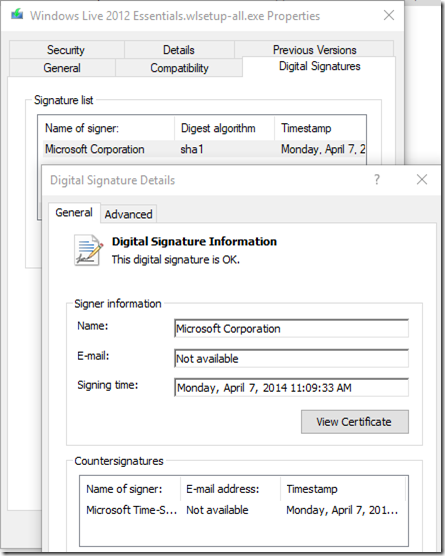
Task: Click the countersignatures Timestamp header
Action: coord(343,489)
